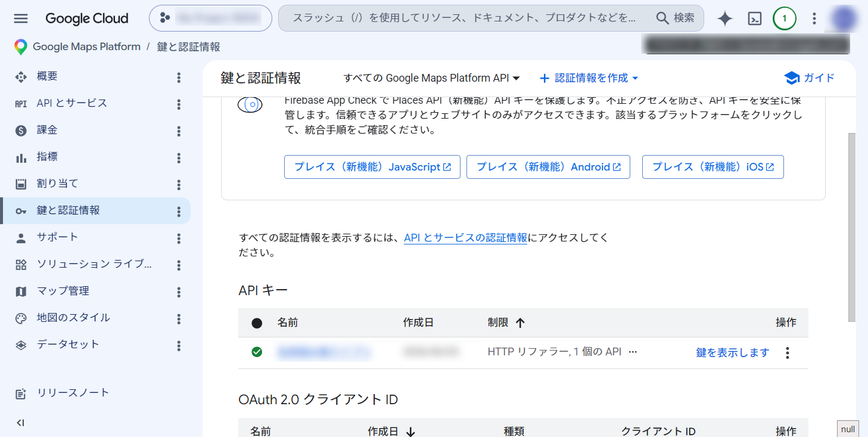Follow API とサービスの認証情報 link

pos(465,238)
